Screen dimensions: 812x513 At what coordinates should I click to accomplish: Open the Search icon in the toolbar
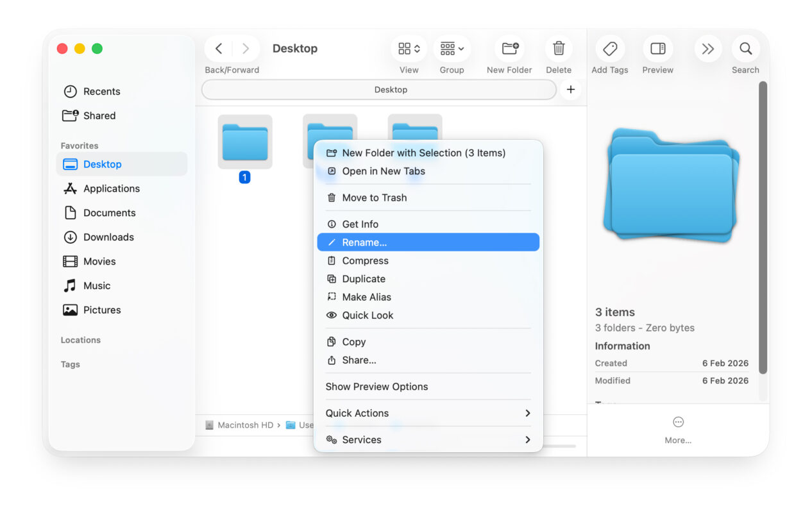click(x=745, y=48)
